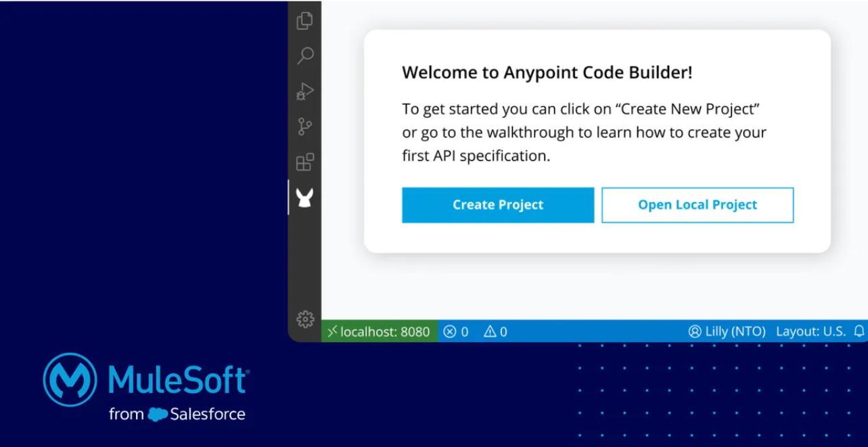Open the Explorer files view
Image resolution: width=868 pixels, height=447 pixels.
pos(305,20)
